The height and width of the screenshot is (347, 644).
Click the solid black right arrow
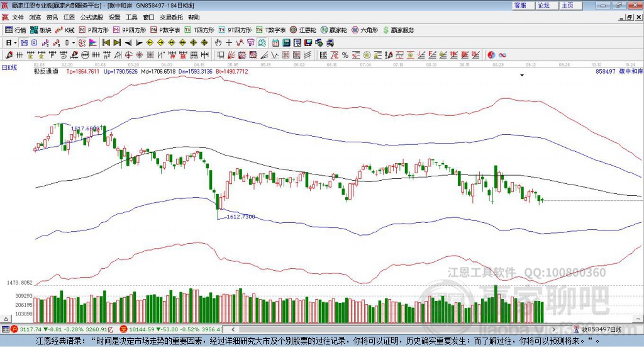click(140, 43)
